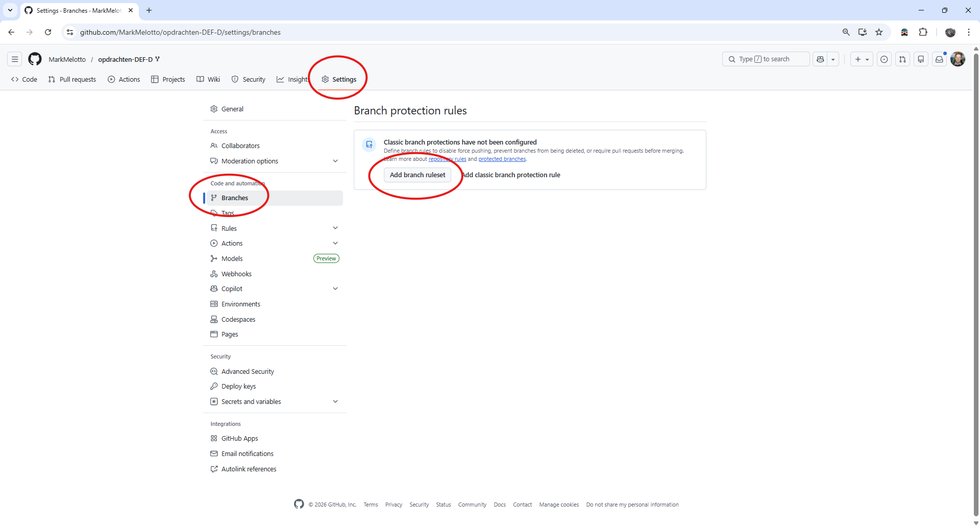
Task: Open Email notifications settings
Action: click(x=275, y=453)
